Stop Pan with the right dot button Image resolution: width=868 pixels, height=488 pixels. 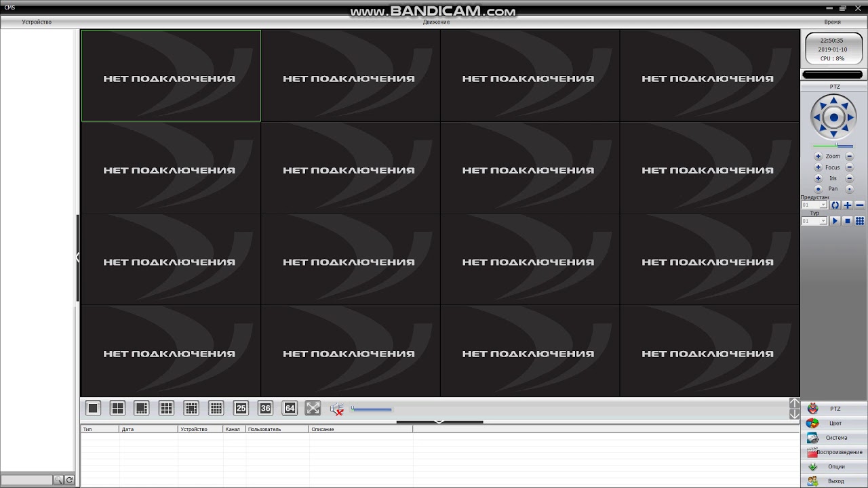coord(850,189)
